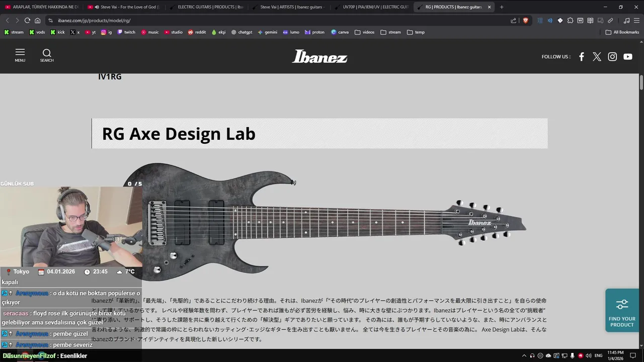Open the studio bookmark
The image size is (644, 362).
tap(174, 32)
